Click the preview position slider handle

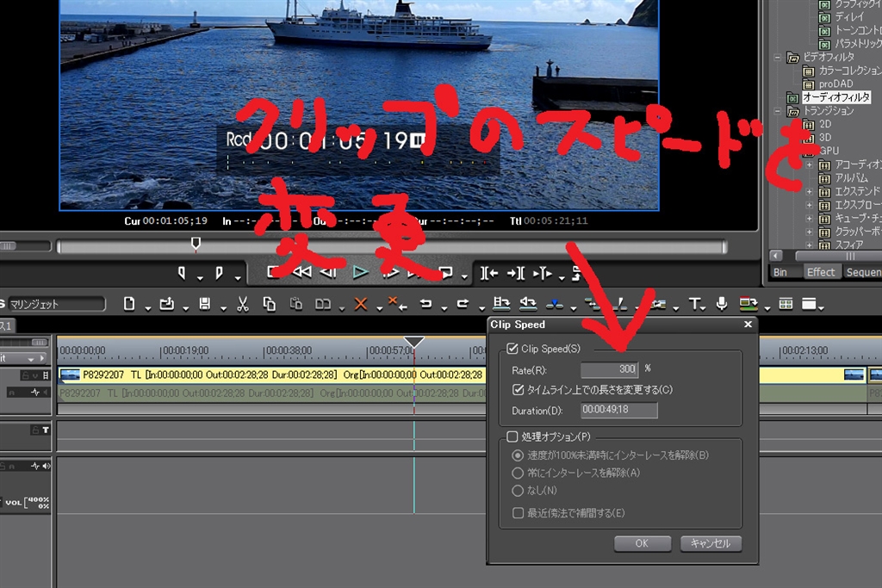click(196, 244)
